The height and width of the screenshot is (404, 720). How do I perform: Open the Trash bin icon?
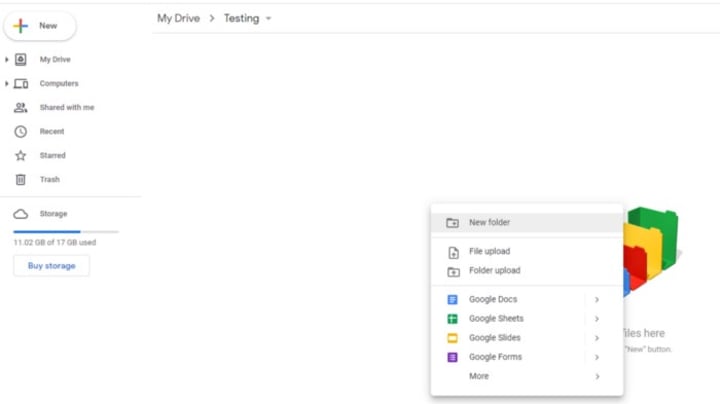pyautogui.click(x=21, y=180)
